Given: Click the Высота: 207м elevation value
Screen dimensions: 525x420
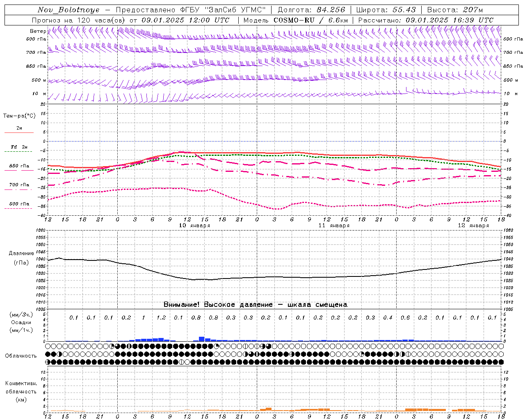Looking at the screenshot, I should click(455, 10).
